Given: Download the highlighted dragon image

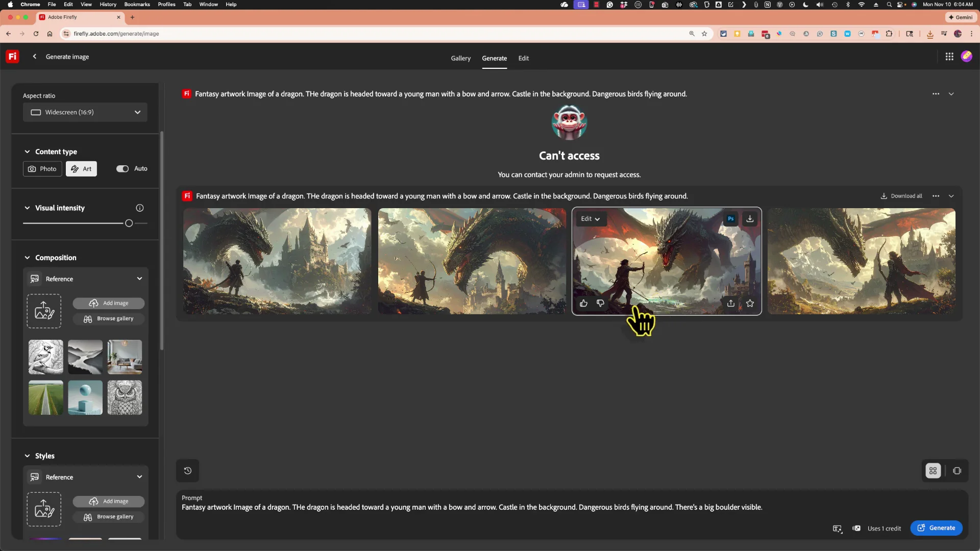Looking at the screenshot, I should (749, 218).
